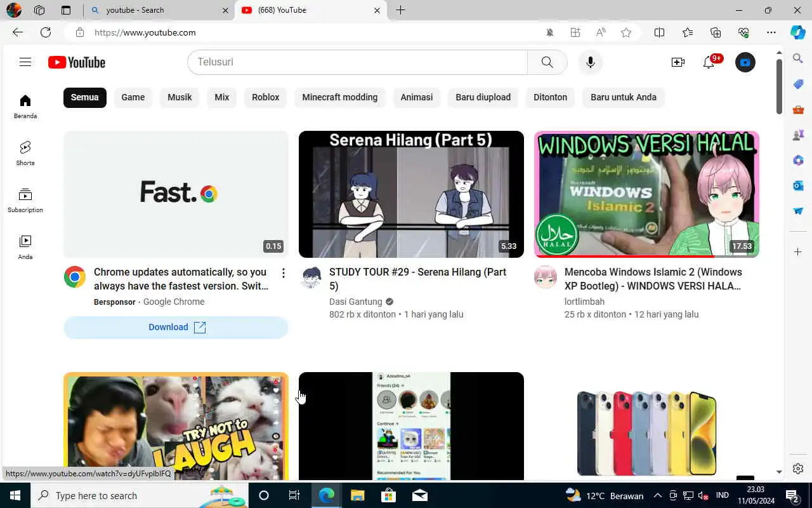Open the YouTube hamburger guide menu

click(x=25, y=62)
